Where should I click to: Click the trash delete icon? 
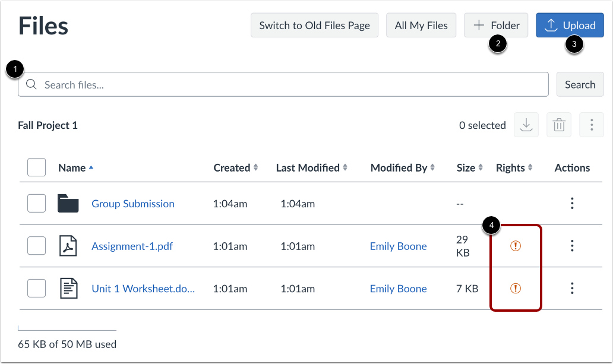pyautogui.click(x=558, y=125)
